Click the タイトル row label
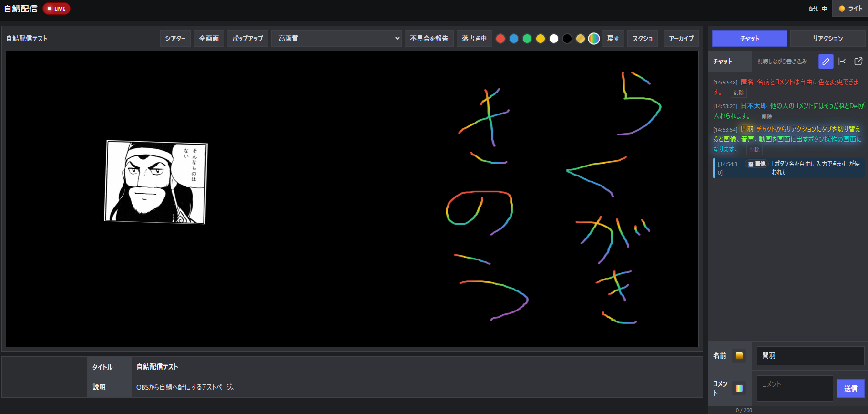This screenshot has height=414, width=868. click(102, 367)
